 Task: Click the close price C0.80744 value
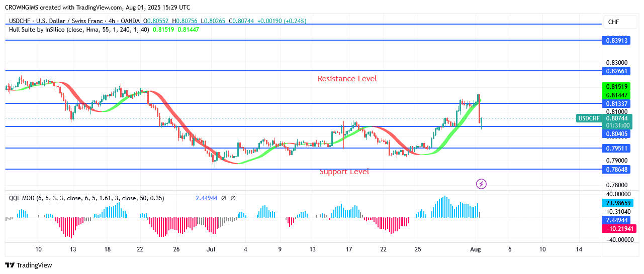[242, 21]
